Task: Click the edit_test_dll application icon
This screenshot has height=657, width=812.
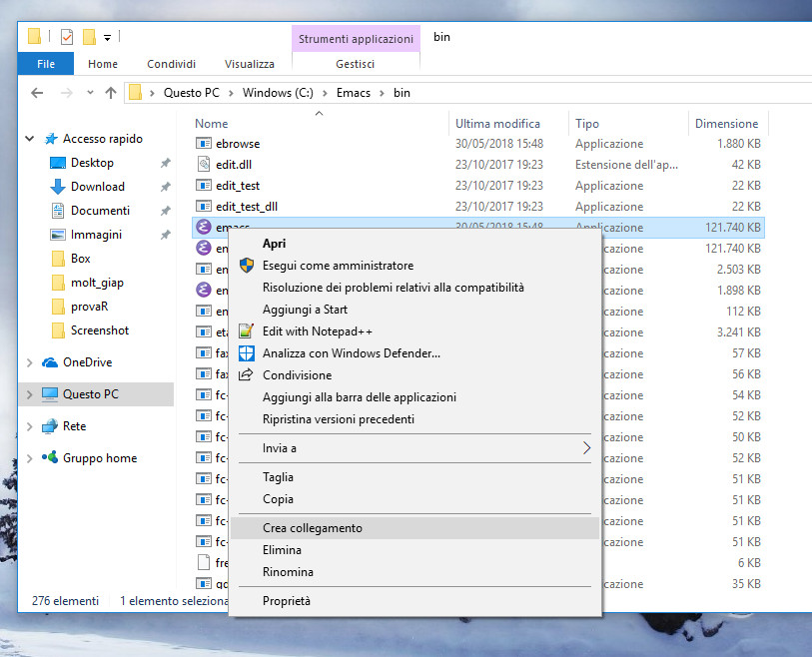Action: coord(204,206)
